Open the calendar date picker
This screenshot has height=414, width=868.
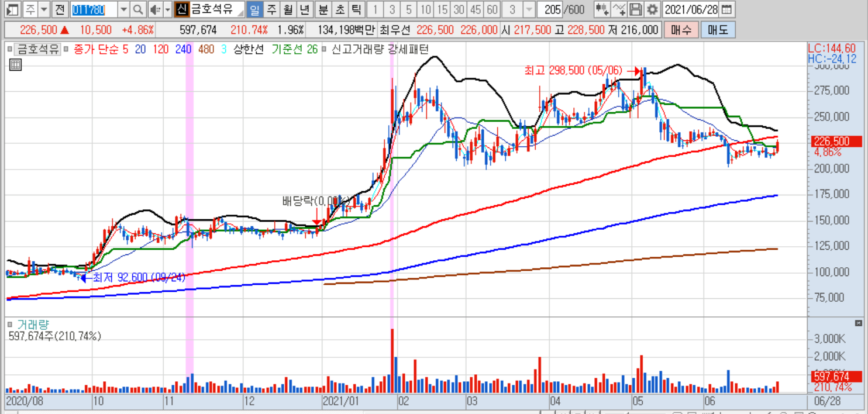click(726, 9)
